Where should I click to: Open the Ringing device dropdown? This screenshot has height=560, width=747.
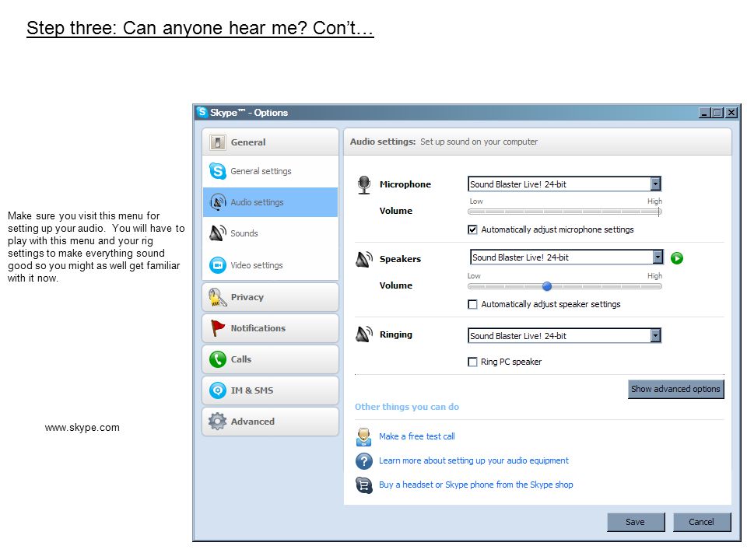coord(655,336)
